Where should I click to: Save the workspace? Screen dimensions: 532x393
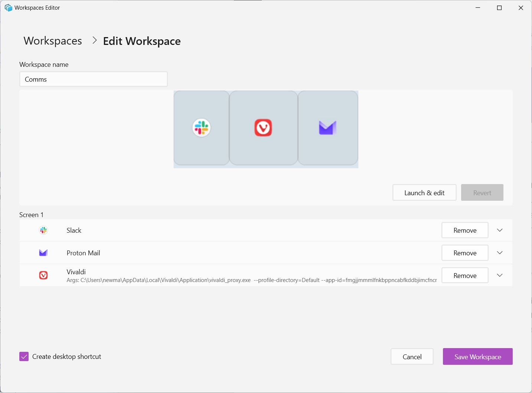(x=477, y=356)
